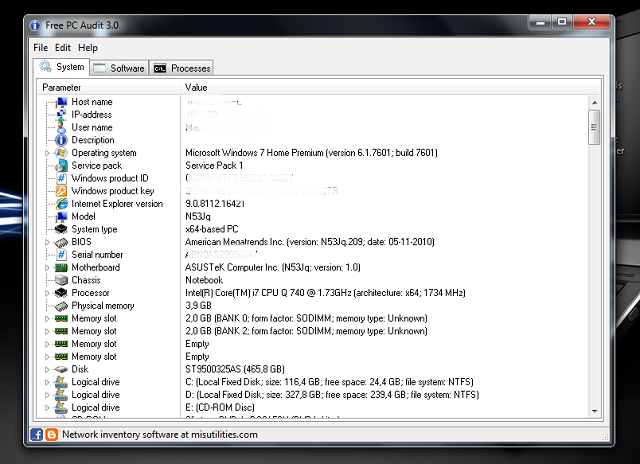
Task: Open the Help menu
Action: pos(88,48)
